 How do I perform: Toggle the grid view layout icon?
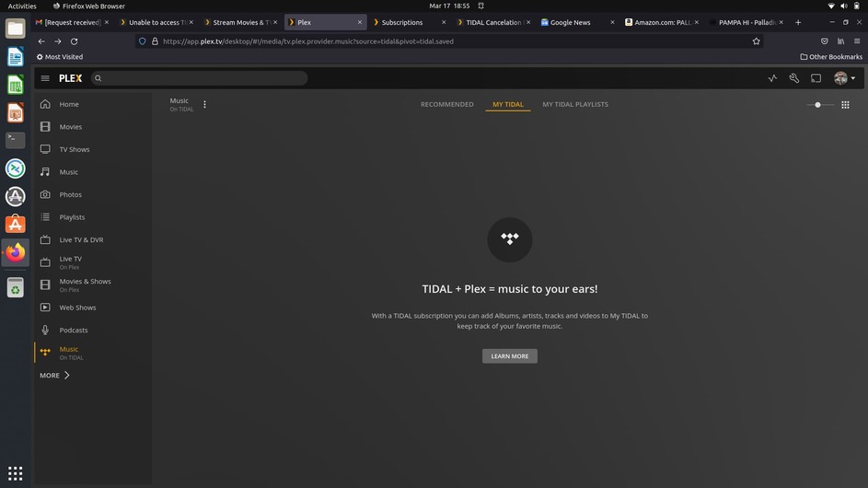coord(845,105)
